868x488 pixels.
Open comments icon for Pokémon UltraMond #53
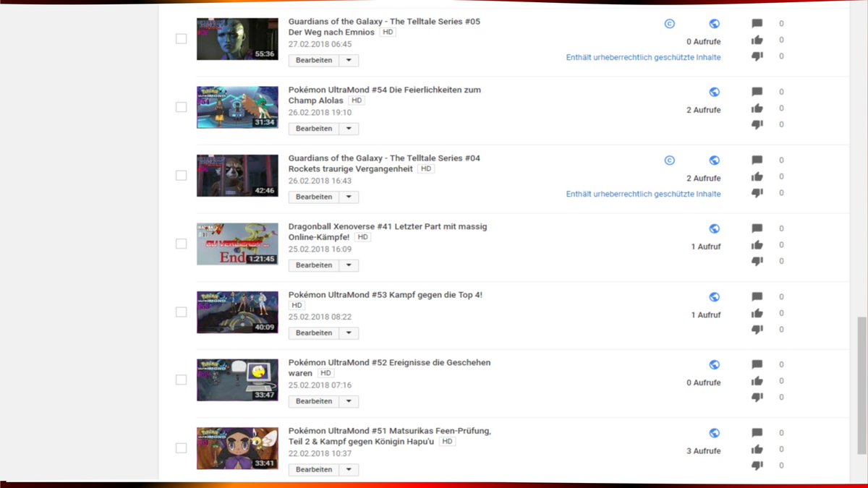tap(757, 296)
